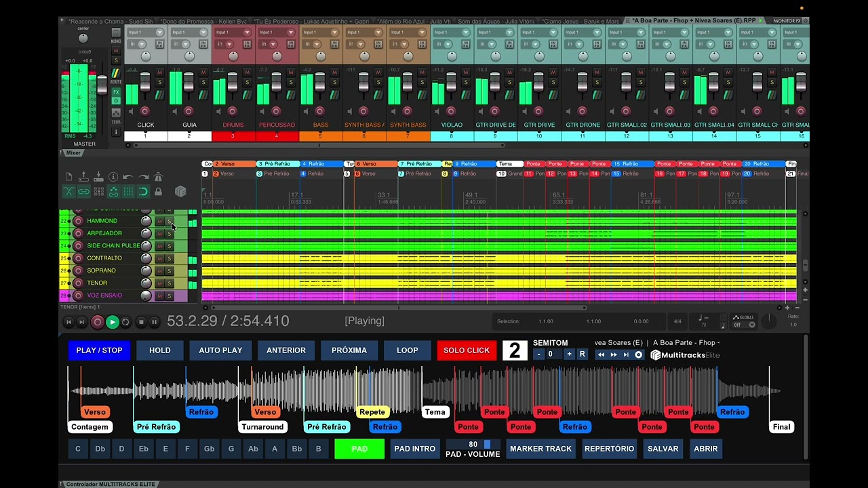
Task: Click the MARKER TRACK button
Action: click(540, 449)
